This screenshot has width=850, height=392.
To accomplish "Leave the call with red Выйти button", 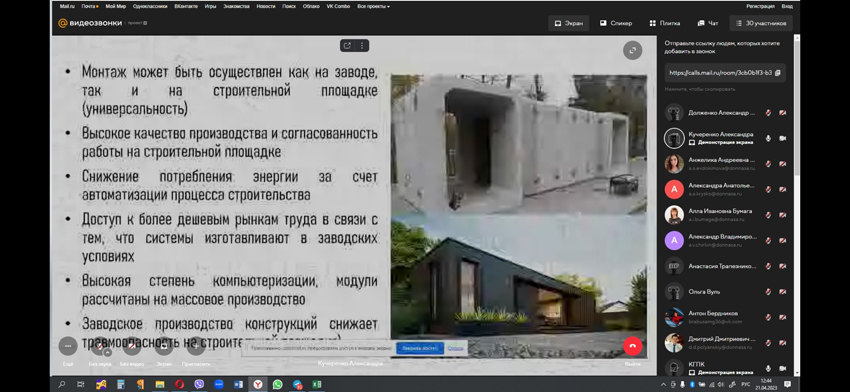I will click(633, 346).
